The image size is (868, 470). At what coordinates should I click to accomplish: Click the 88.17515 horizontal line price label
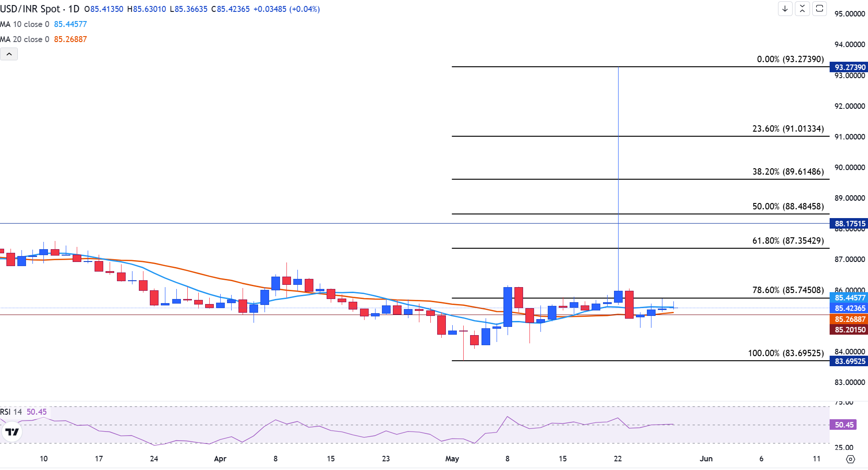click(x=849, y=224)
